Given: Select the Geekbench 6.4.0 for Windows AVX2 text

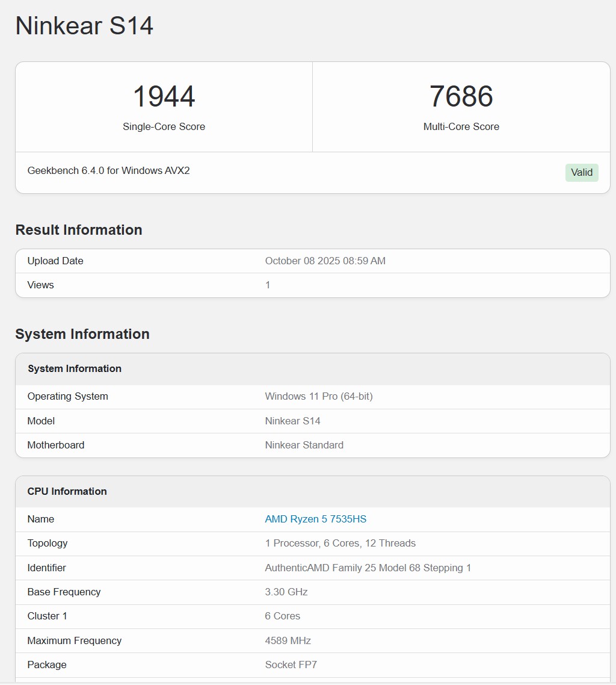Looking at the screenshot, I should (109, 170).
